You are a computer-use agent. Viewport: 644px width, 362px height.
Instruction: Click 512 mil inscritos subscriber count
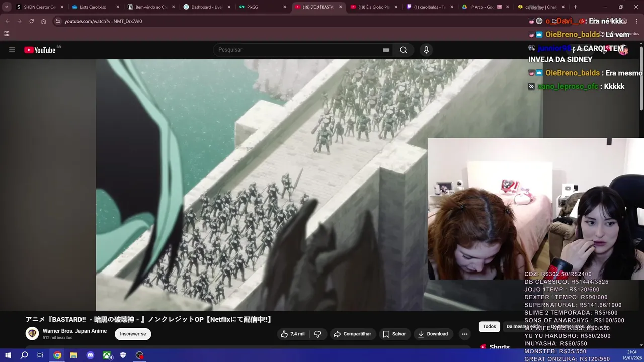click(57, 338)
